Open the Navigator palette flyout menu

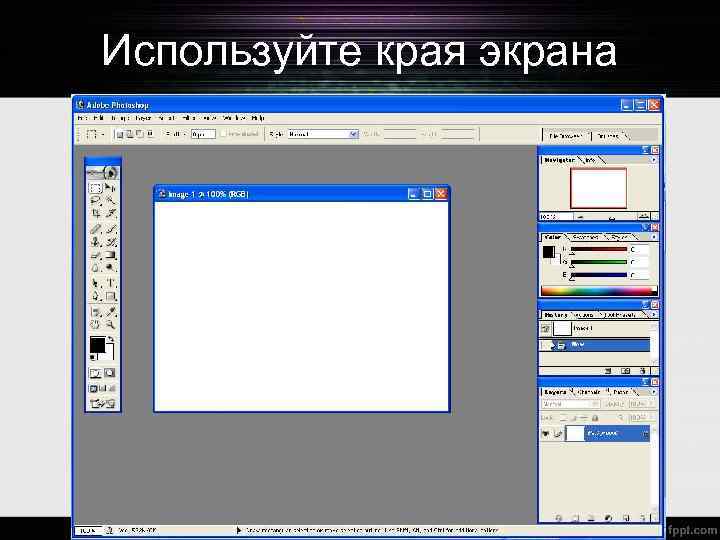pos(653,160)
